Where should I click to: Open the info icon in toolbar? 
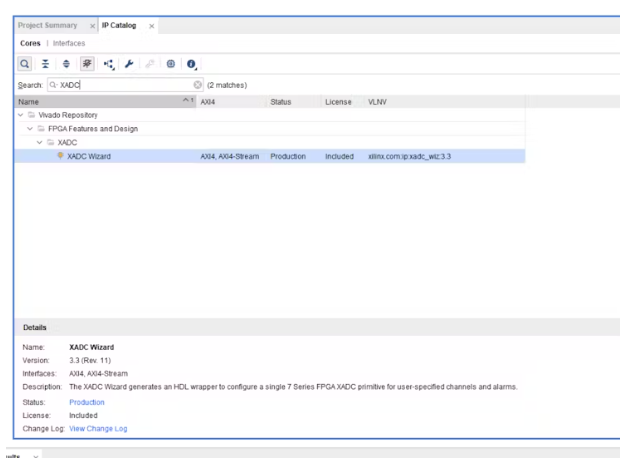[x=191, y=63]
